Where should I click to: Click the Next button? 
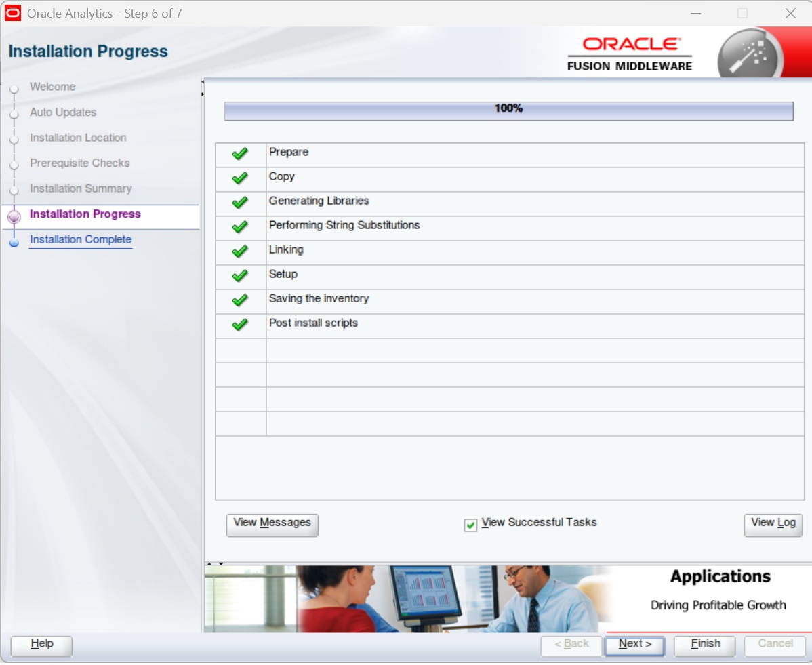(634, 645)
